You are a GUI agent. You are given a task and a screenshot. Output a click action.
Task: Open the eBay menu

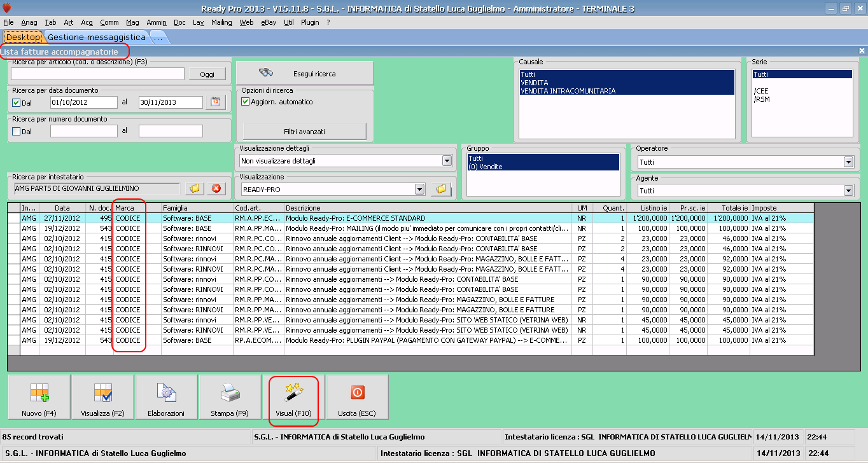point(269,22)
